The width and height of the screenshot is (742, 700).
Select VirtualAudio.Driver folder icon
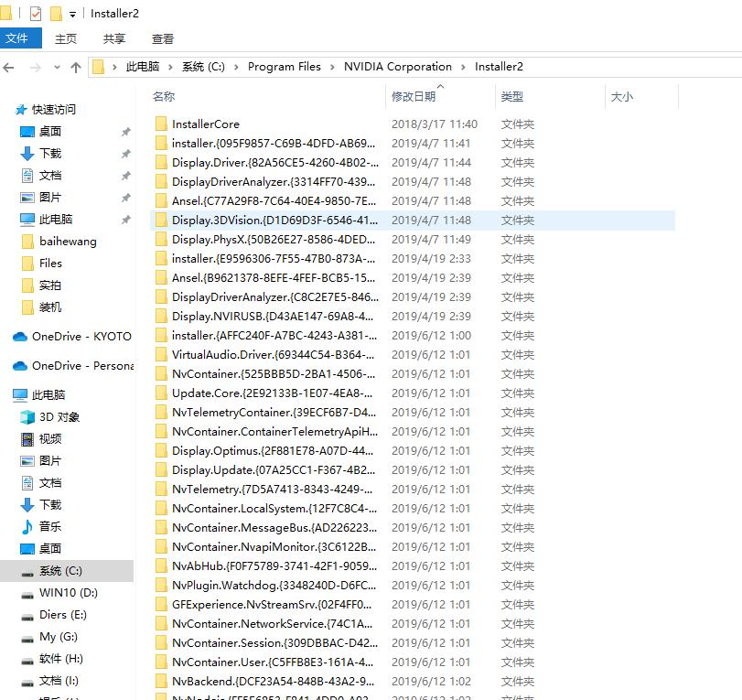[x=161, y=354]
